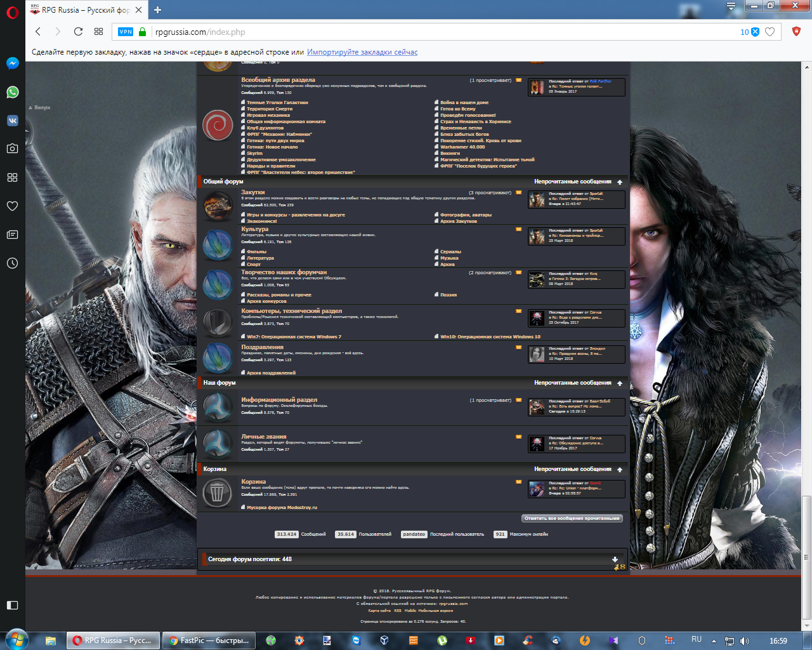812x650 pixels.
Task: Open the 'Культура' forum
Action: click(255, 229)
